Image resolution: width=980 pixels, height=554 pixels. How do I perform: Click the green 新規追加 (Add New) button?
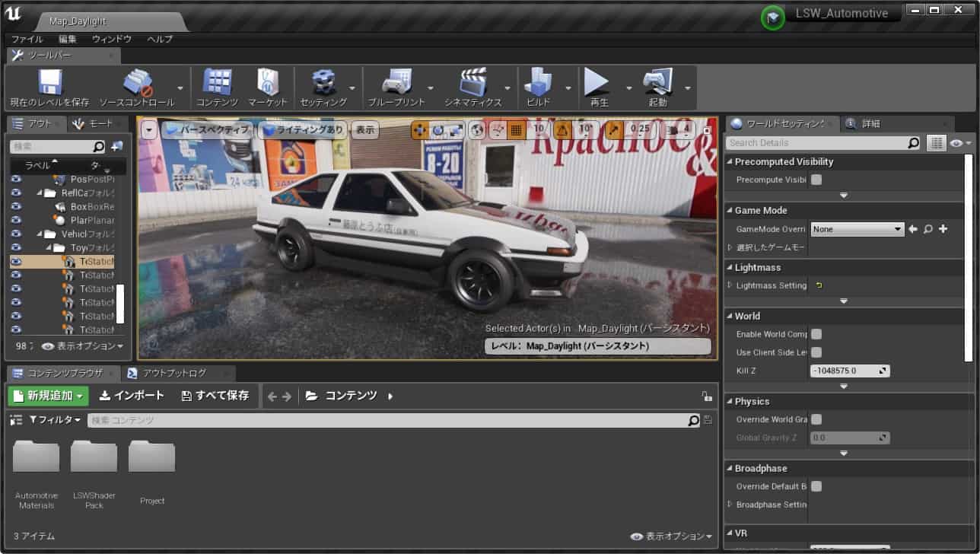pyautogui.click(x=49, y=396)
